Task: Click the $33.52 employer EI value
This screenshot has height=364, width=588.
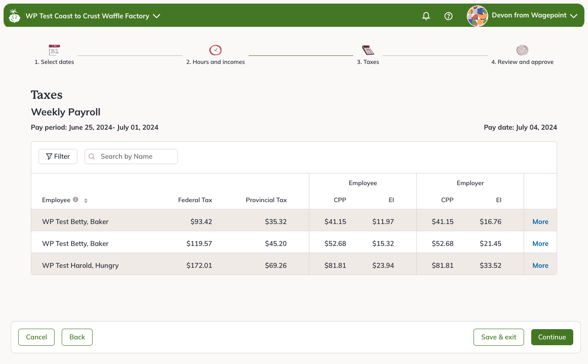Action: pos(491,266)
